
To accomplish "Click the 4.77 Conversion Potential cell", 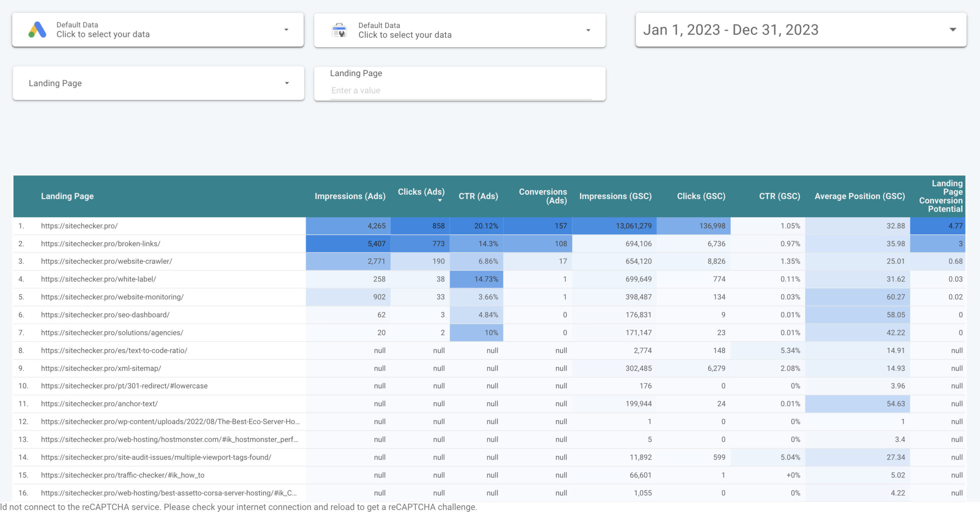I will (x=938, y=226).
